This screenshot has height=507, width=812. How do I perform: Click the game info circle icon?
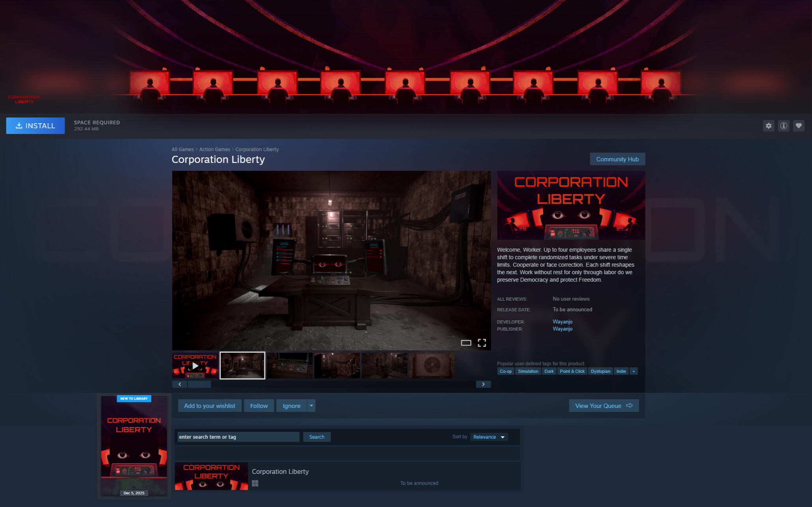click(783, 126)
